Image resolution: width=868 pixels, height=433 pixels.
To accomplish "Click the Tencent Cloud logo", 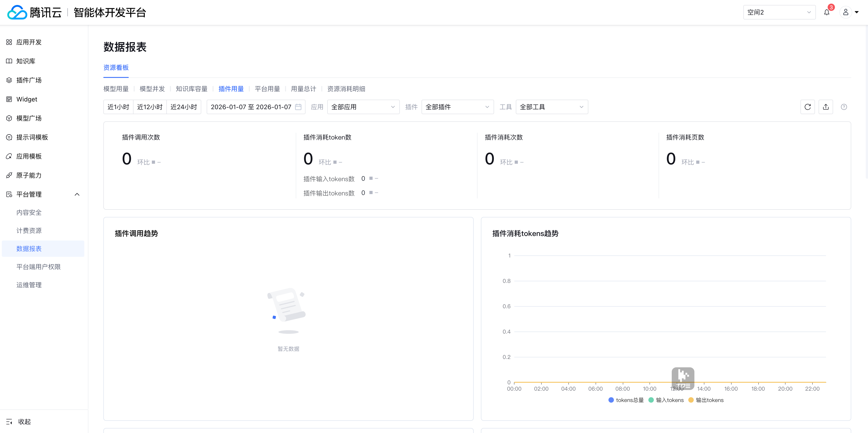I will click(x=17, y=12).
